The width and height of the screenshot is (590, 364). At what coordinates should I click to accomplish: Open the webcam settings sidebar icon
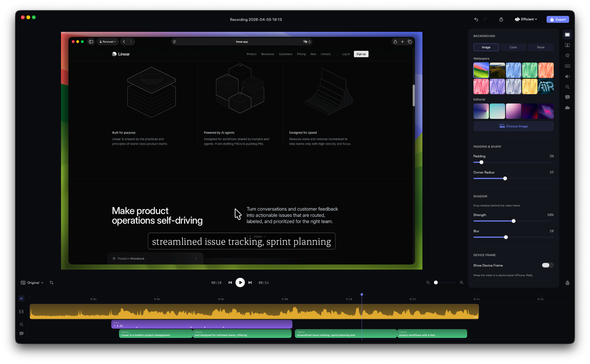(x=567, y=45)
